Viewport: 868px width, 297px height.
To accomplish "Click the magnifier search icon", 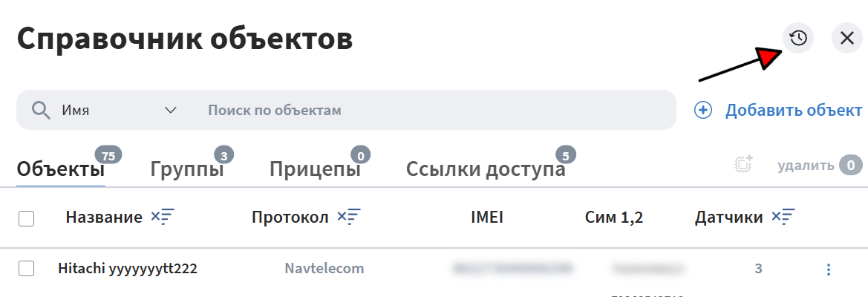I will [x=41, y=110].
